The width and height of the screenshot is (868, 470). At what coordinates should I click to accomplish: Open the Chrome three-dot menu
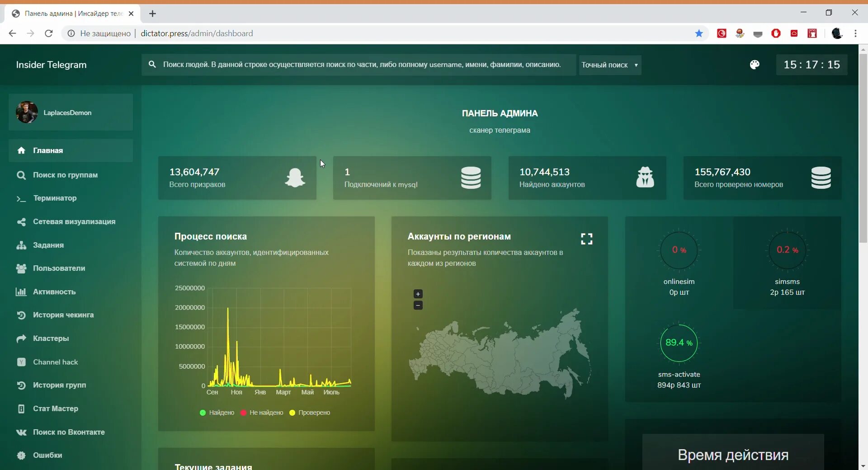click(856, 33)
